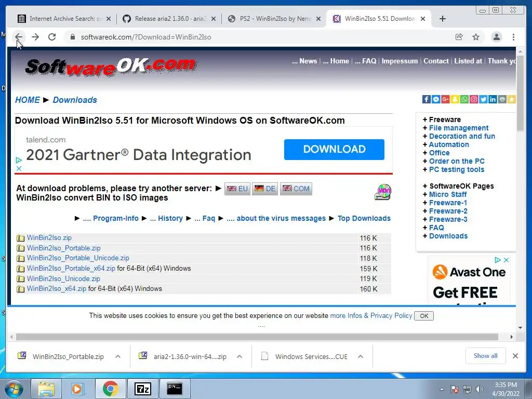This screenshot has height=399, width=532.
Task: Open the AdChoices icon on talend ad
Action: coord(19,160)
